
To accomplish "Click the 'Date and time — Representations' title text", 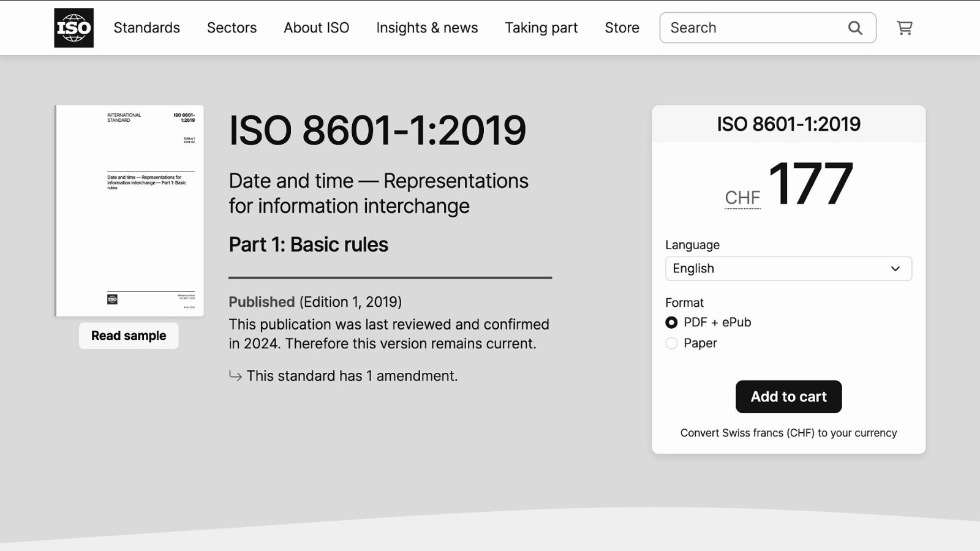I will point(379,181).
